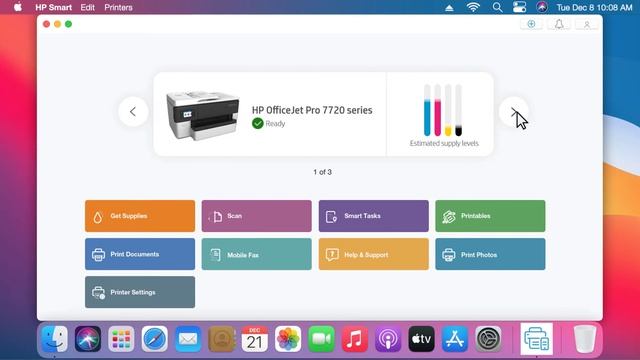640x360 pixels.
Task: Open Finder from the dock
Action: click(x=54, y=339)
